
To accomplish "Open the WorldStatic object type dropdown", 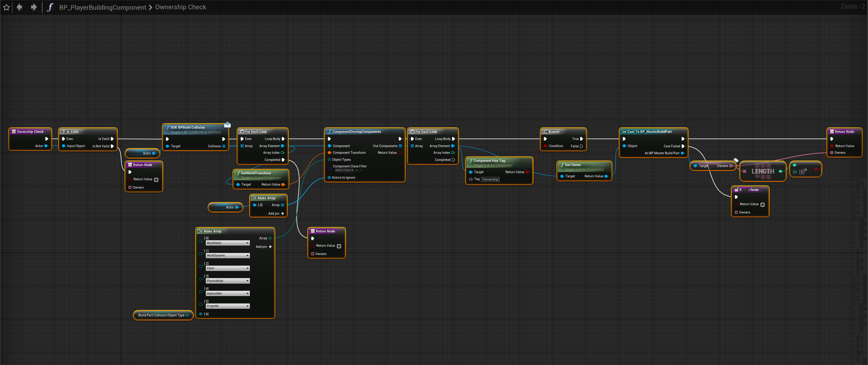I will (227, 243).
